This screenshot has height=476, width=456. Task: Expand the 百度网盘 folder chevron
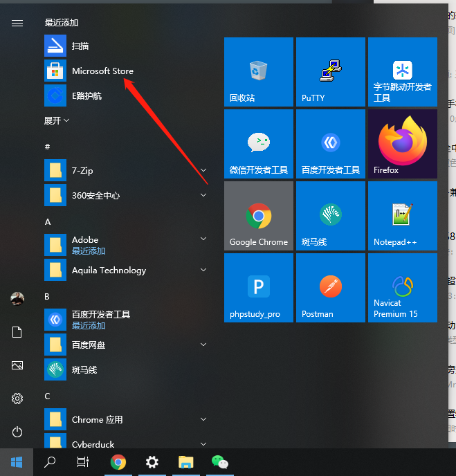click(x=203, y=345)
